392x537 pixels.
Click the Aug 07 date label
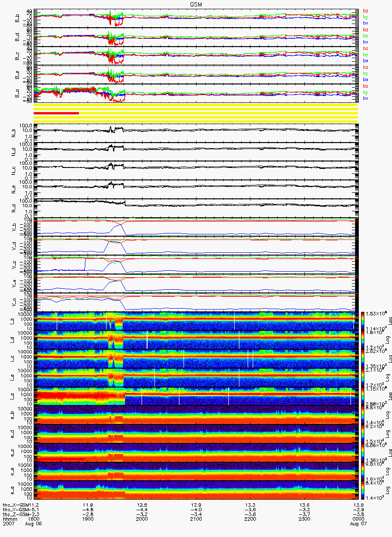358,524
